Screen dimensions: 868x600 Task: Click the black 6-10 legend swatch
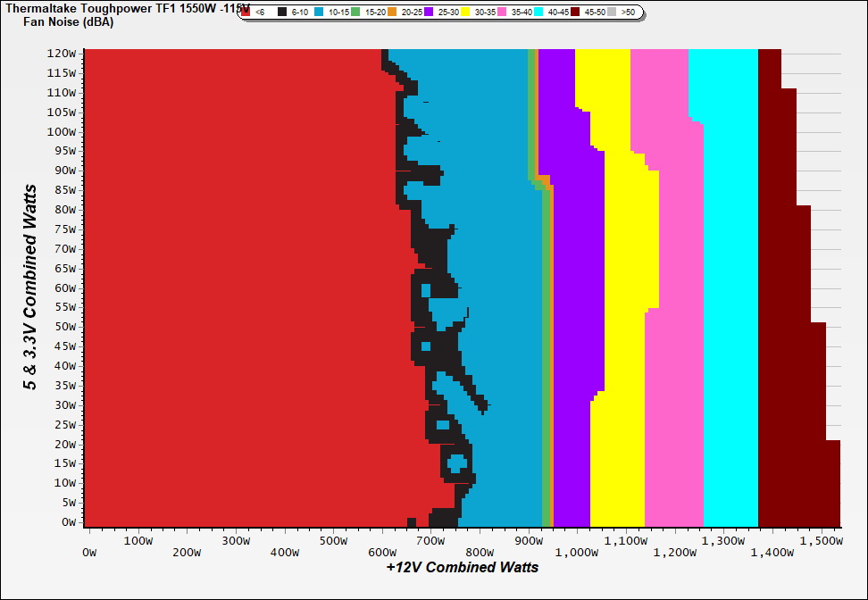click(282, 12)
